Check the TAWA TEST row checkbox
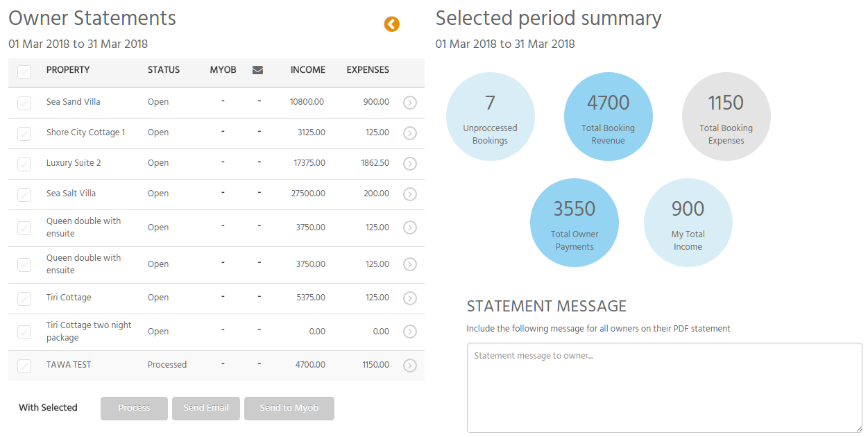The width and height of the screenshot is (868, 437). point(24,366)
